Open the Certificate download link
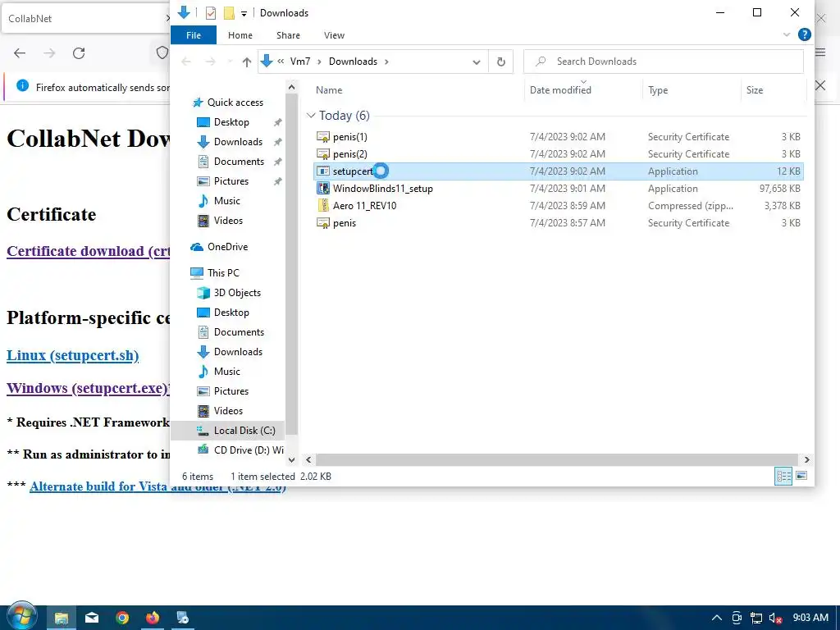840x630 pixels. (x=89, y=251)
